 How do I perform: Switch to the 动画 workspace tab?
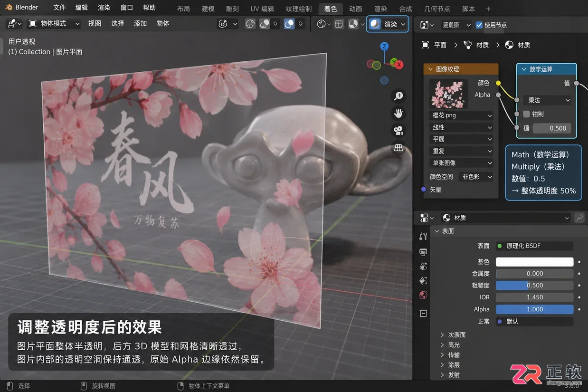coord(355,9)
